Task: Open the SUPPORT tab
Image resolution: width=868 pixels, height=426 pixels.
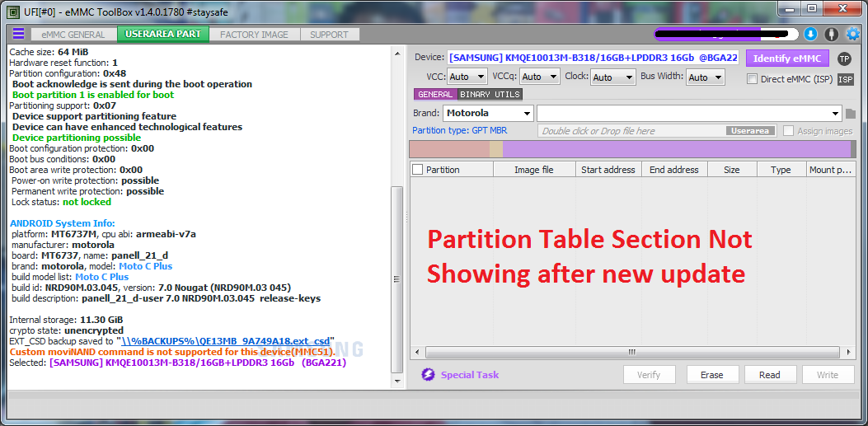Action: click(x=329, y=35)
